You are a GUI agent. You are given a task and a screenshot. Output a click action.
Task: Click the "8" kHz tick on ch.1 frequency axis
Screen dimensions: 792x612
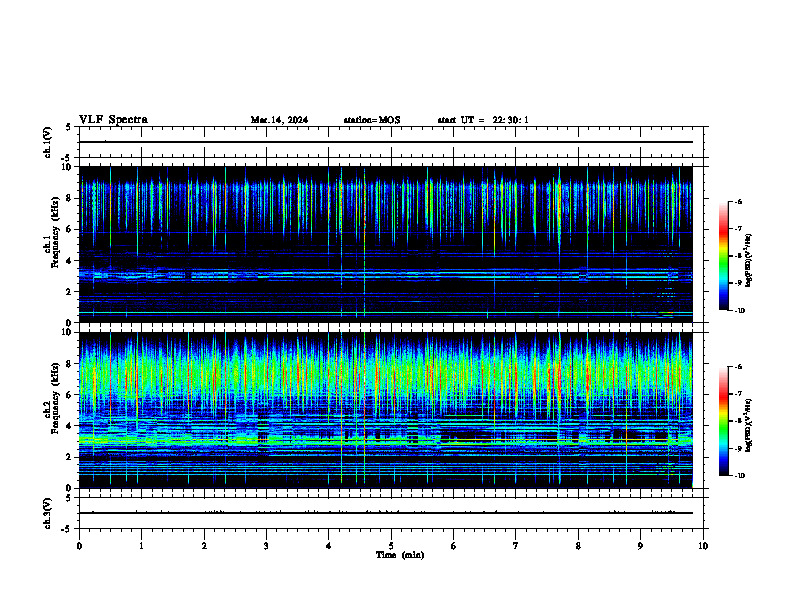69,198
